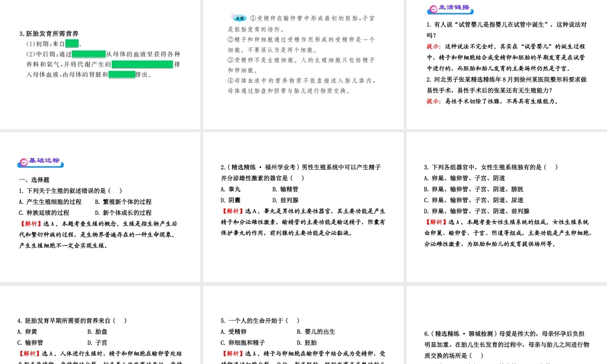Select heading 3.胚胎发育所需营养
Image resolution: width=607 pixels, height=364 pixels.
[49, 33]
